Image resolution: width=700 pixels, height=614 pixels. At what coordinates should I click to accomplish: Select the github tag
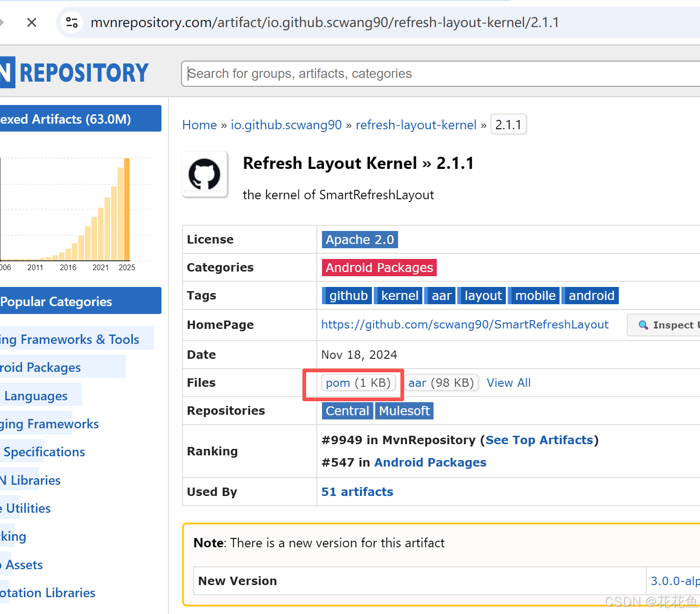click(x=347, y=295)
